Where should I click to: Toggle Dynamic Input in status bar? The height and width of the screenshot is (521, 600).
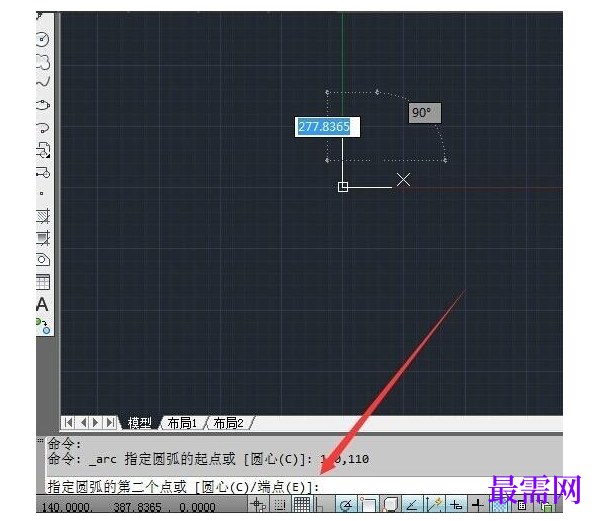456,505
